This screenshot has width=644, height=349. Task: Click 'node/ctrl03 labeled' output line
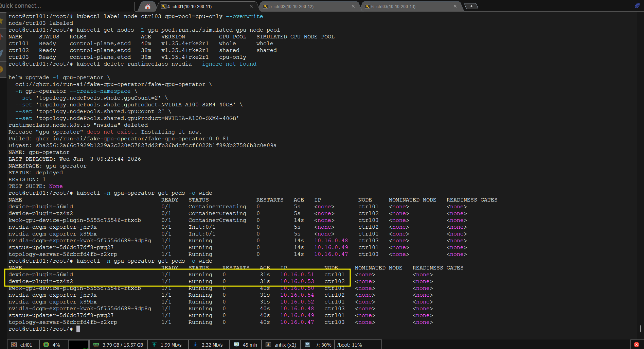[x=41, y=23]
